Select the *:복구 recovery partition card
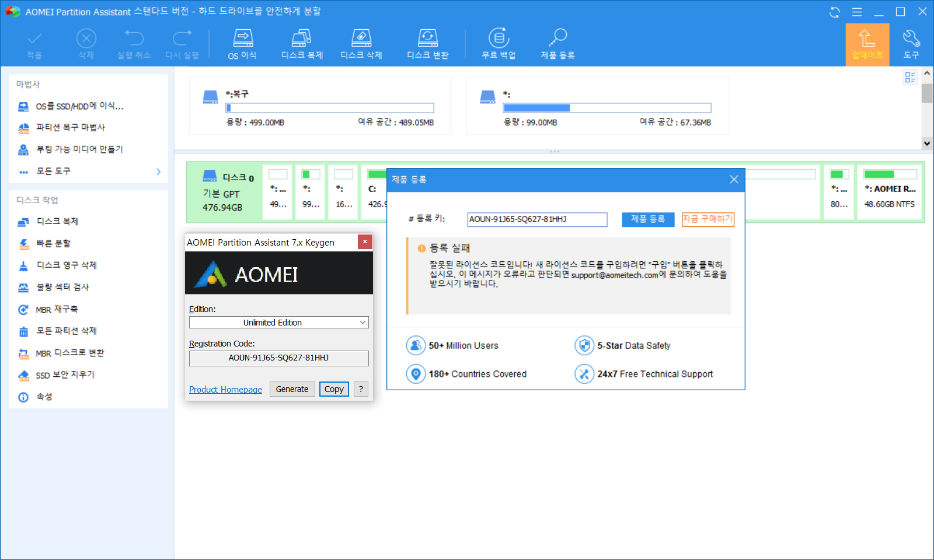934x560 pixels. (x=320, y=106)
